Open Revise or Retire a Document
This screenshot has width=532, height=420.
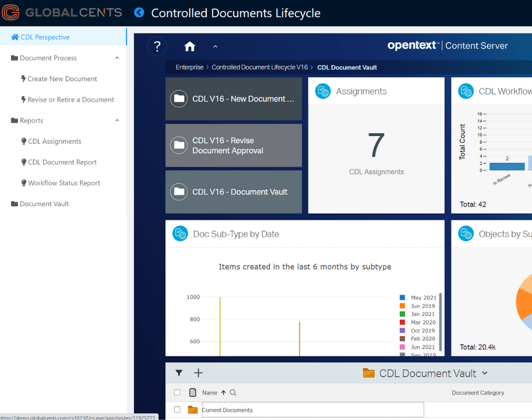[x=68, y=99]
